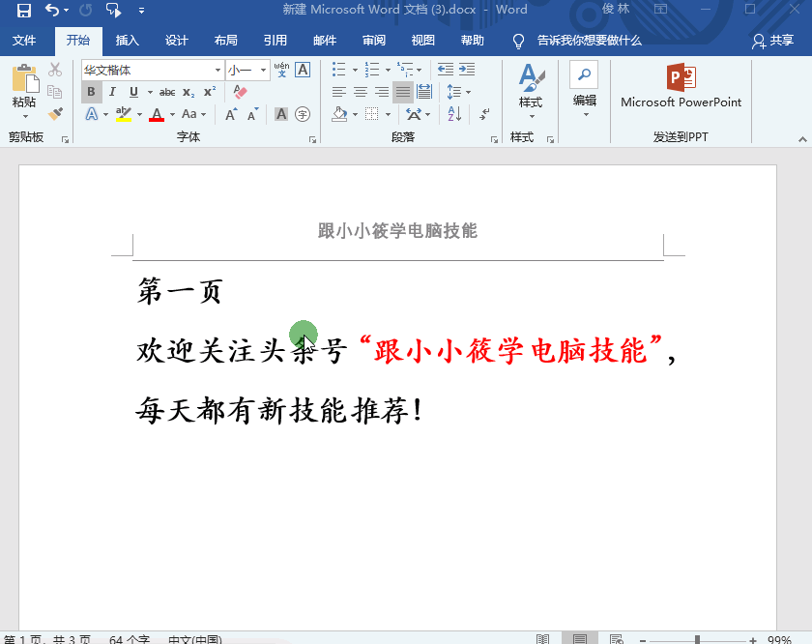
Task: Undo the last action
Action: click(x=52, y=10)
